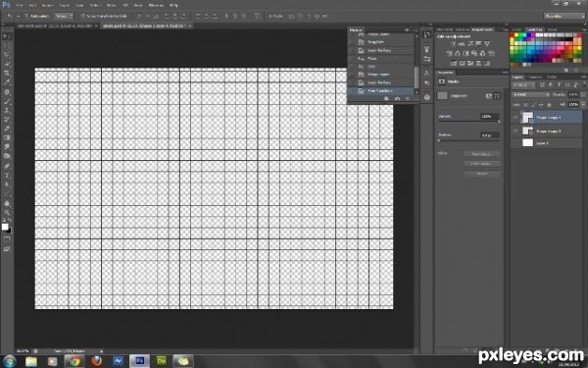Viewport: 588px width, 368px height.
Task: Open the File menu
Action: point(20,5)
